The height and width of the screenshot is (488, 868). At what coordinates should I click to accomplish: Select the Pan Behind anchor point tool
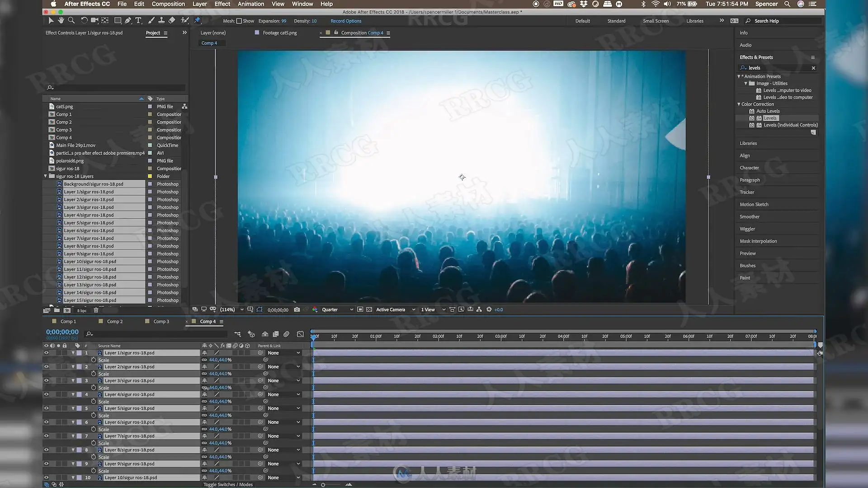105,20
